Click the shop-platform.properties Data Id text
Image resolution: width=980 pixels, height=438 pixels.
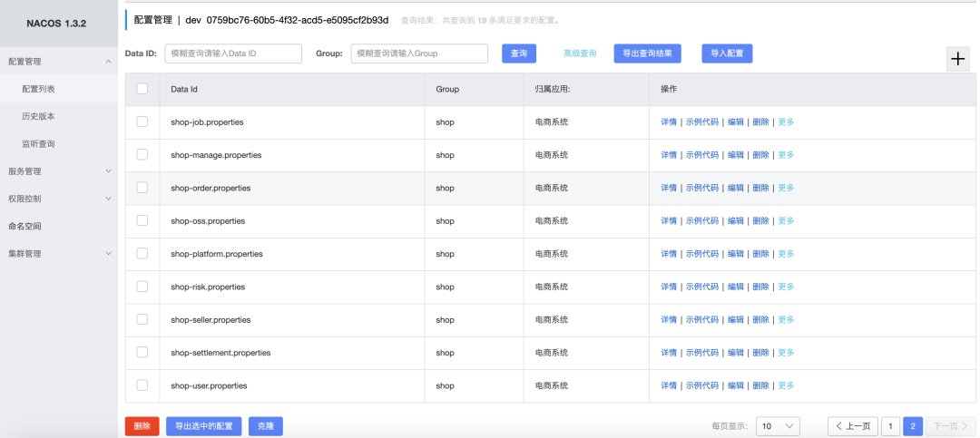coord(217,254)
